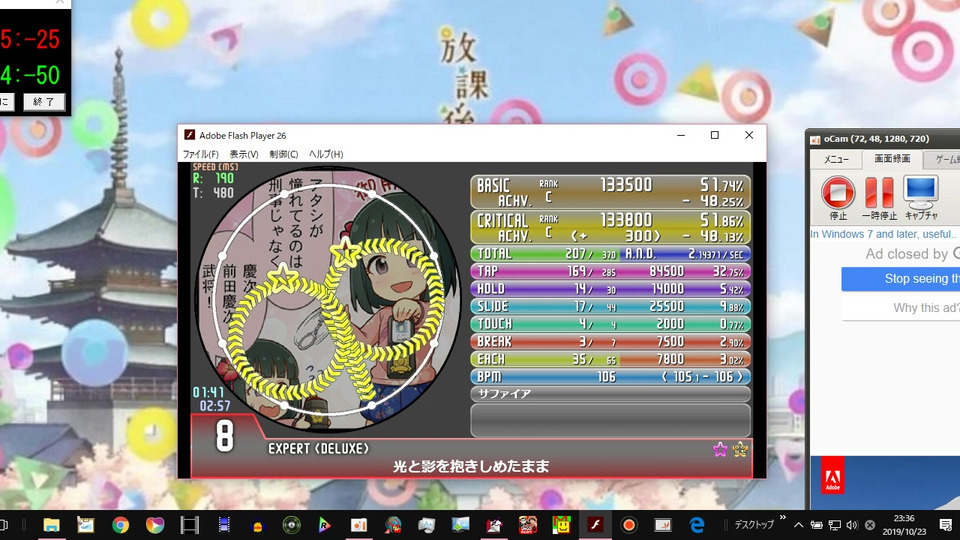Click the oCam window title icon
The height and width of the screenshot is (540, 960).
point(815,140)
